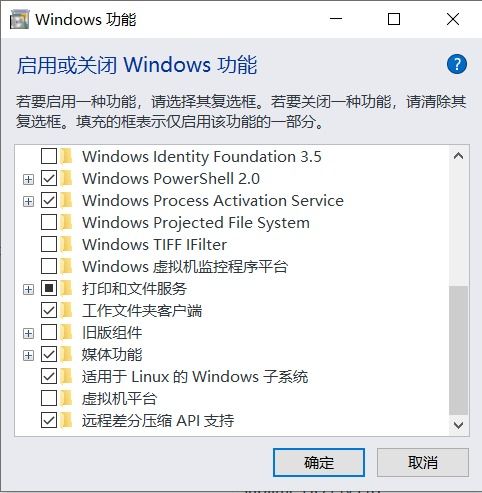Uncheck 适用于 Linux 的 Windows 子系统
This screenshot has height=493, width=482.
coord(49,376)
